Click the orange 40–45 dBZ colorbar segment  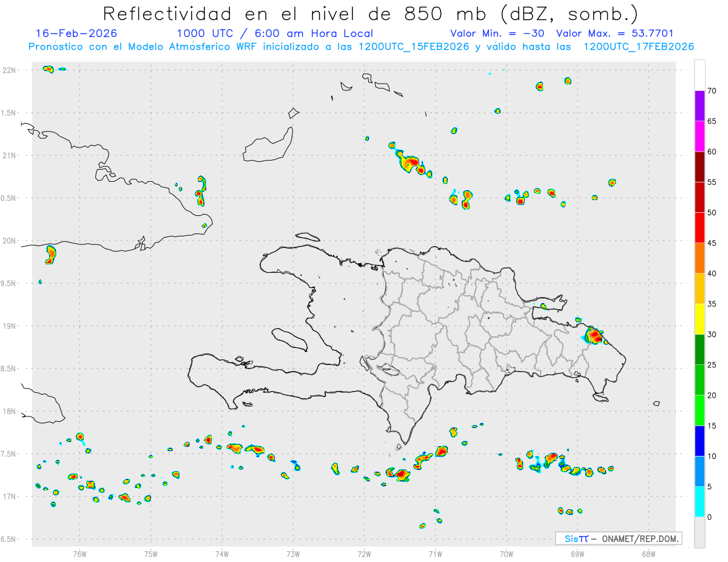click(699, 258)
